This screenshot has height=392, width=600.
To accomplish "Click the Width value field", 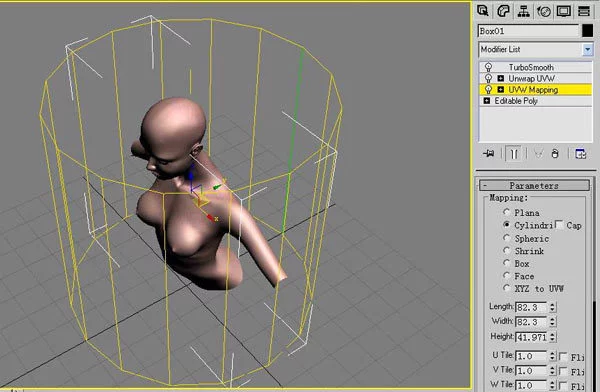I will point(532,322).
